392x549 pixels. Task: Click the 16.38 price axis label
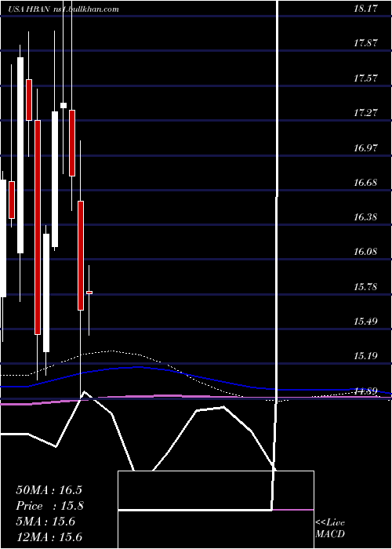(366, 217)
